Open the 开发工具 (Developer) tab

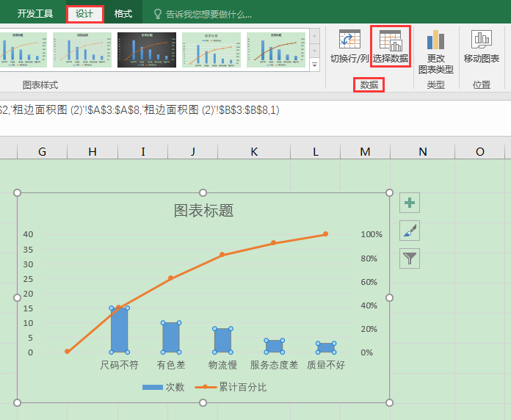pos(35,14)
